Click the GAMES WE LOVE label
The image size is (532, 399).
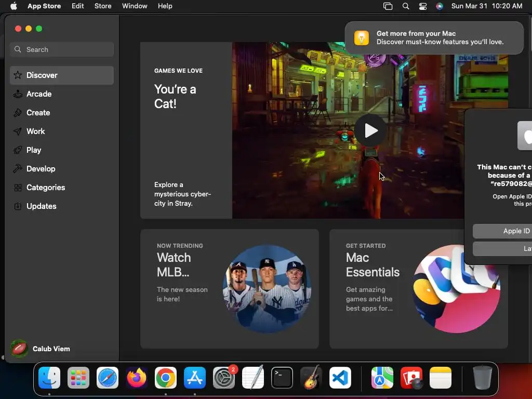[x=179, y=71]
